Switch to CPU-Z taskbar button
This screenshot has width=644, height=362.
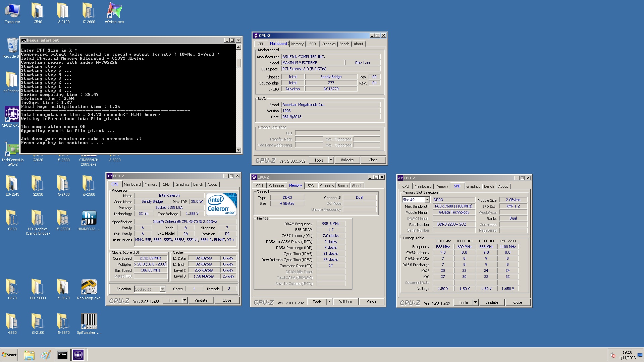pos(78,355)
